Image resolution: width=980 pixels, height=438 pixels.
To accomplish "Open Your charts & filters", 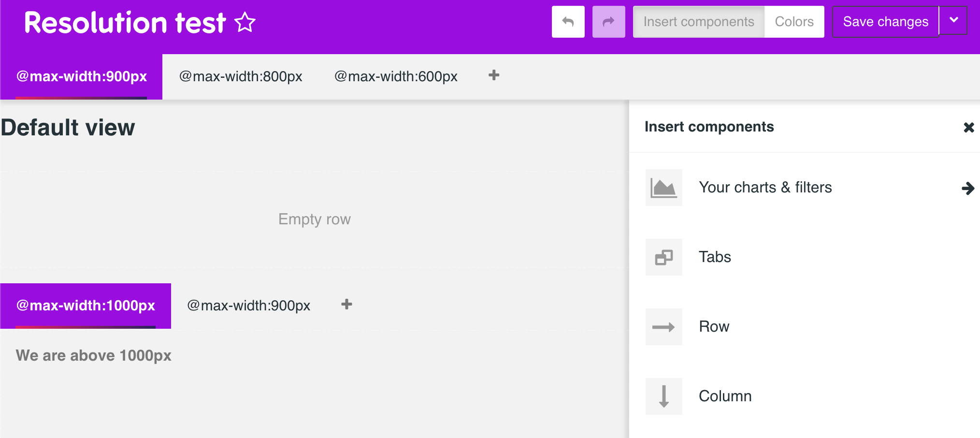I will pyautogui.click(x=765, y=188).
